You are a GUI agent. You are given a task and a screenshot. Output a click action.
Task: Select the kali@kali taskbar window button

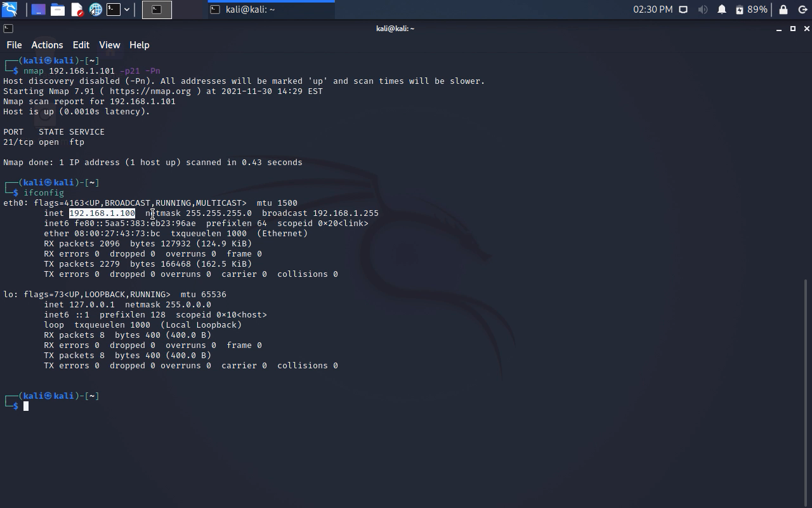pos(271,10)
